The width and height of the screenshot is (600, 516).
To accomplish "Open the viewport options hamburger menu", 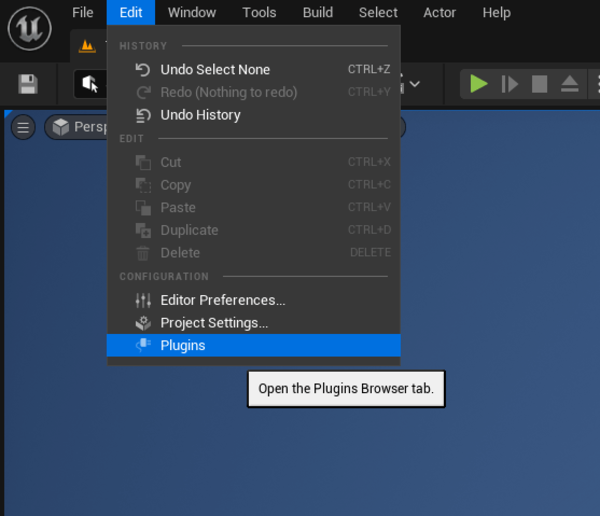I will coord(23,127).
